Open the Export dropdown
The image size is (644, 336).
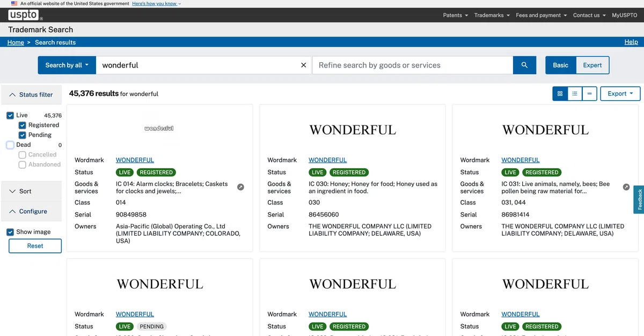click(620, 93)
